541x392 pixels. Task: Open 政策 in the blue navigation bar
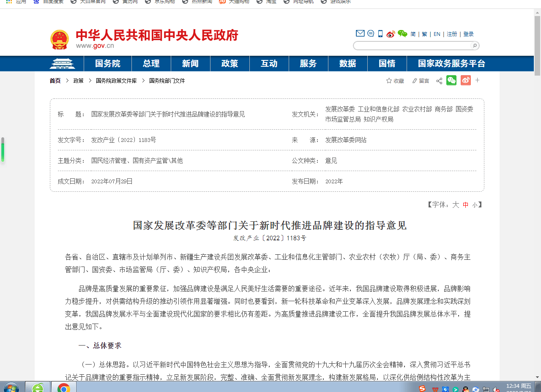click(230, 64)
